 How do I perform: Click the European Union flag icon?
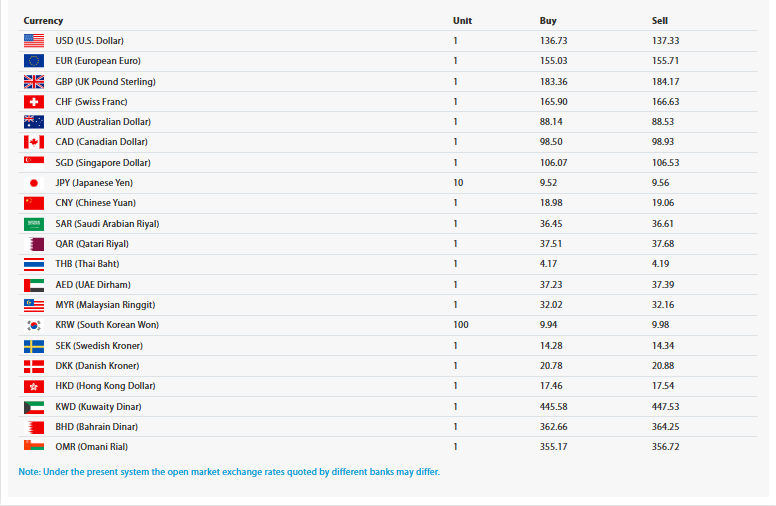click(x=34, y=61)
